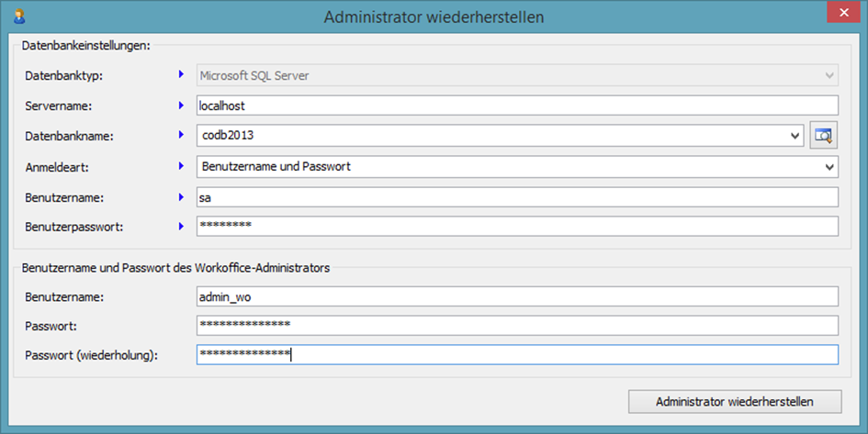Click the database browse icon beside Datenbankname

824,136
